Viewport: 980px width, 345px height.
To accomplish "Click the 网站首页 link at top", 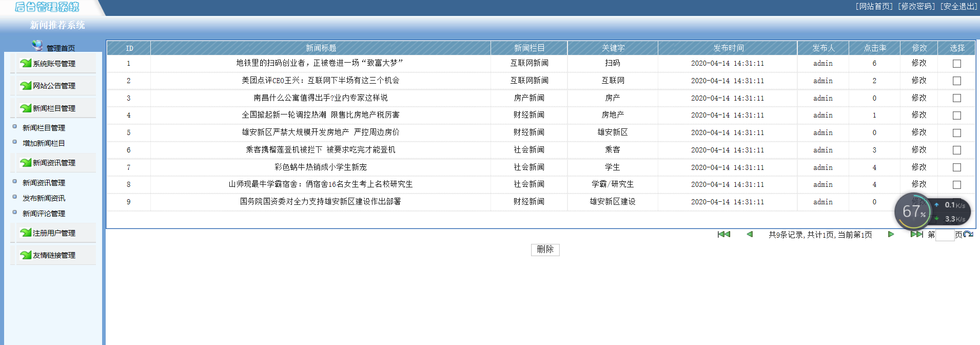I will [874, 6].
